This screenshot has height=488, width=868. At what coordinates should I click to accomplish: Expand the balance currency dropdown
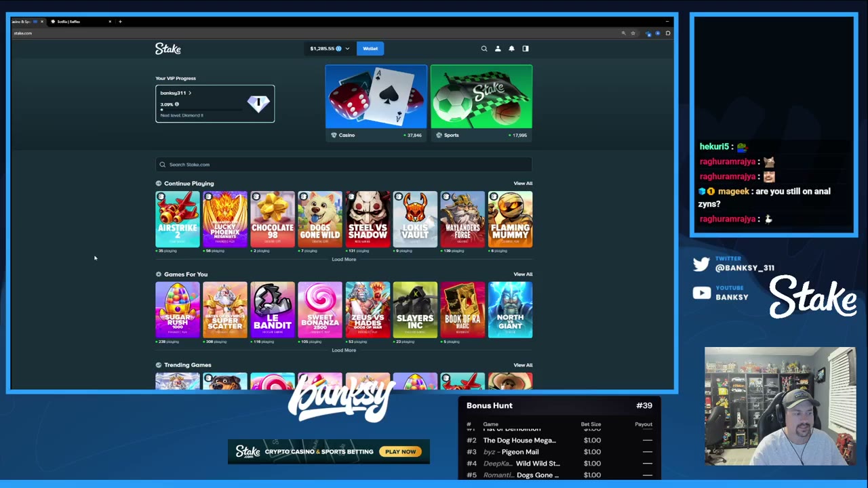click(x=347, y=49)
